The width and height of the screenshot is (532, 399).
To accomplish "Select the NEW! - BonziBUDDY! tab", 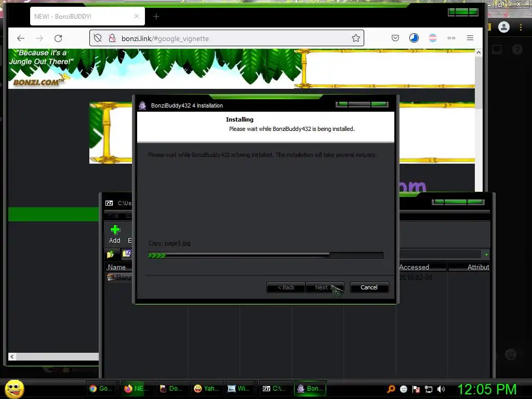I will pyautogui.click(x=87, y=16).
